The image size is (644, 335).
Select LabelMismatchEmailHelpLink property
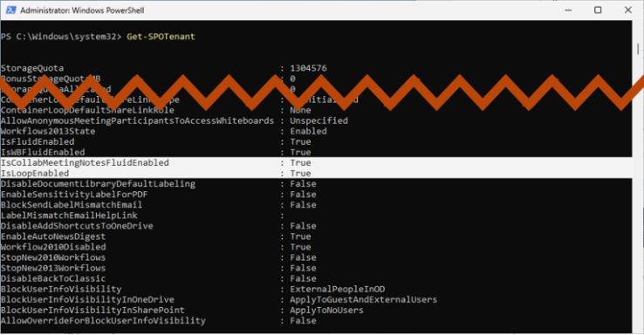pyautogui.click(x=69, y=215)
